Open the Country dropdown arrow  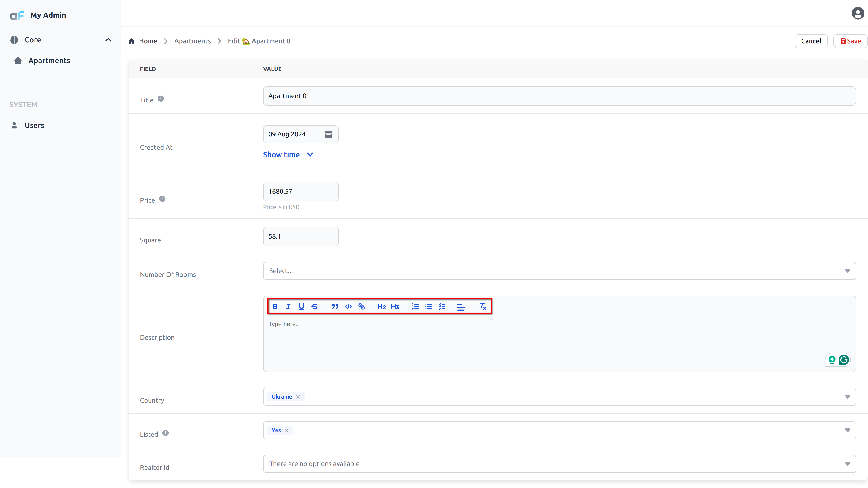tap(847, 397)
